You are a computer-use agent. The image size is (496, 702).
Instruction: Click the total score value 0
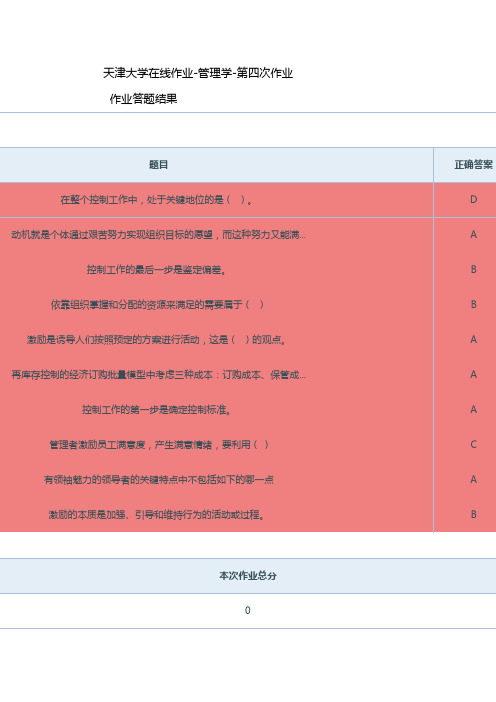tap(248, 610)
